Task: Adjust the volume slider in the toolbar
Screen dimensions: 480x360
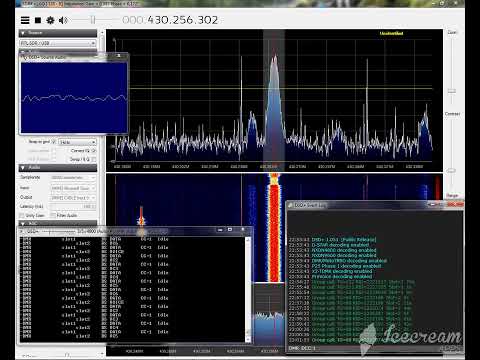Action: point(93,20)
